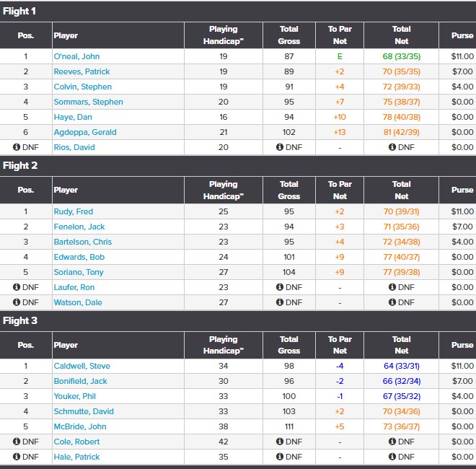Click John McBride's name in Flight 3
The width and height of the screenshot is (476, 469).
pos(79,426)
